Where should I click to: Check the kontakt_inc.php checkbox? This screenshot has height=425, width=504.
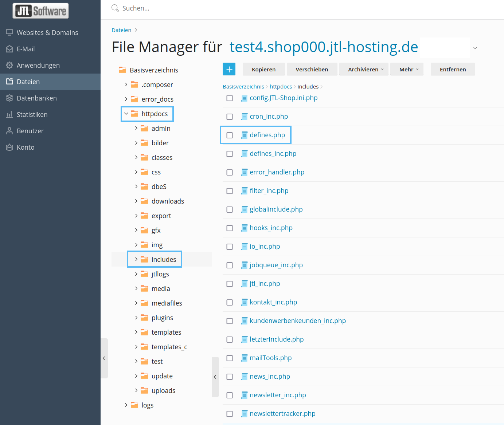[230, 302]
